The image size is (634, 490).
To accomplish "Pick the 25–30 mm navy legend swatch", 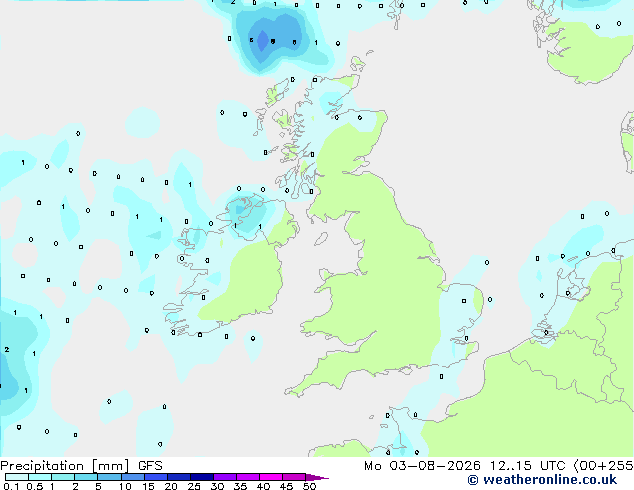I will click(202, 477).
